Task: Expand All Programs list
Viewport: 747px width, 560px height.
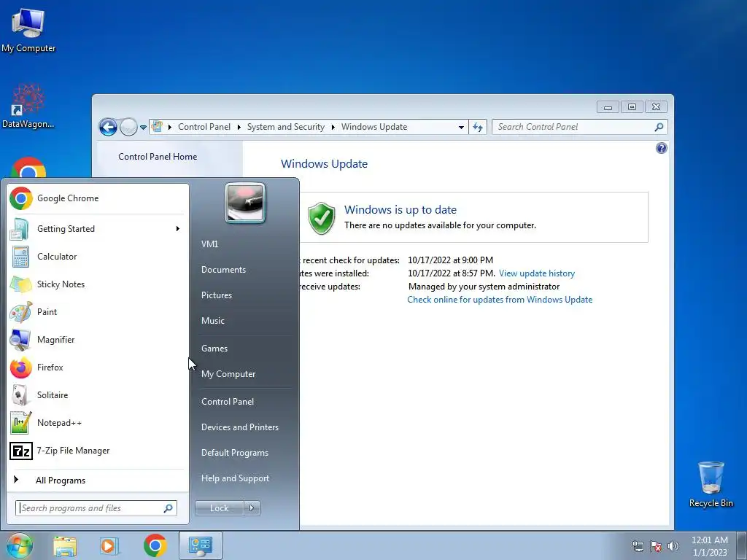Action: (98, 480)
